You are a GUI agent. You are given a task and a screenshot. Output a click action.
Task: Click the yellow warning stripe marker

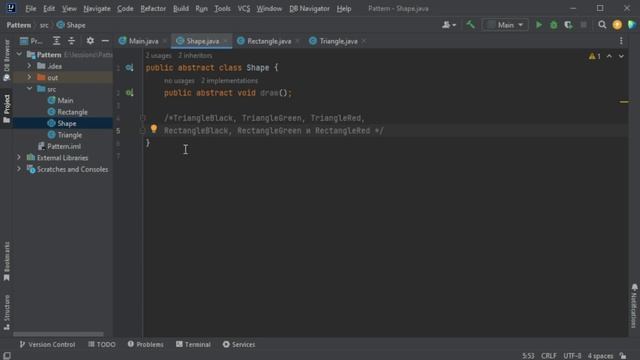coord(624,102)
